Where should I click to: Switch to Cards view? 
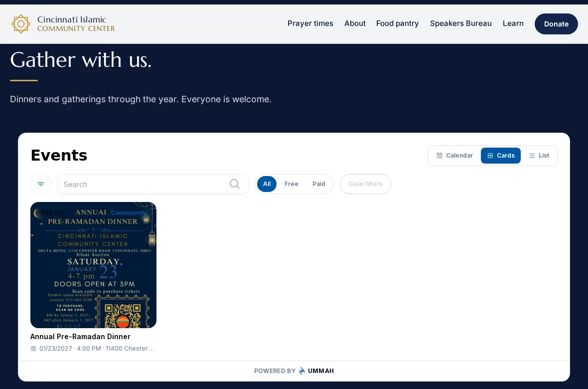click(501, 156)
